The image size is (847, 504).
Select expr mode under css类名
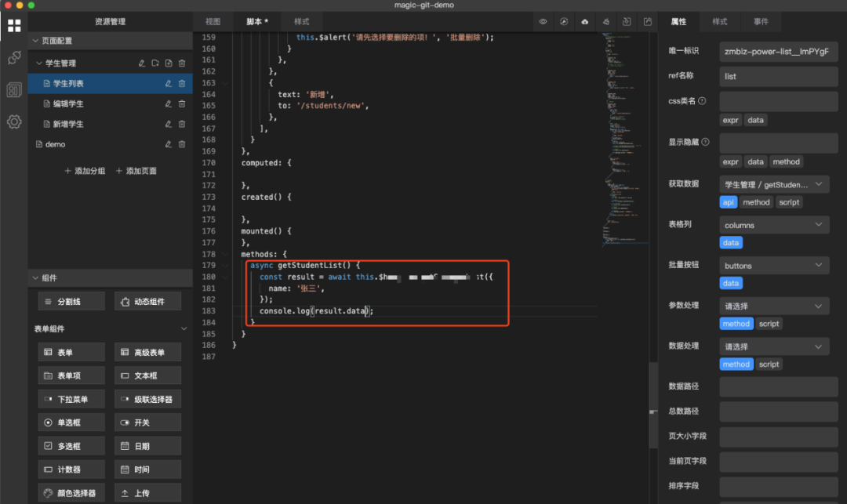[x=730, y=121]
